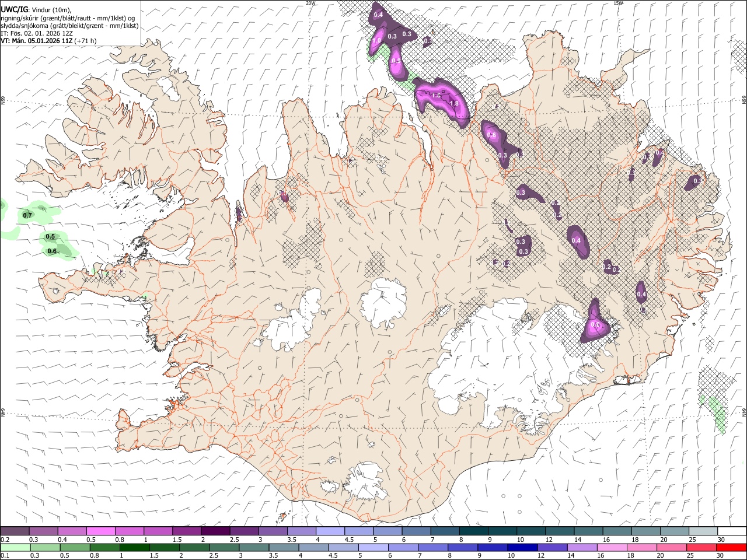
Task: Select the light pink lower scale swatch at 16
Action: click(x=612, y=547)
